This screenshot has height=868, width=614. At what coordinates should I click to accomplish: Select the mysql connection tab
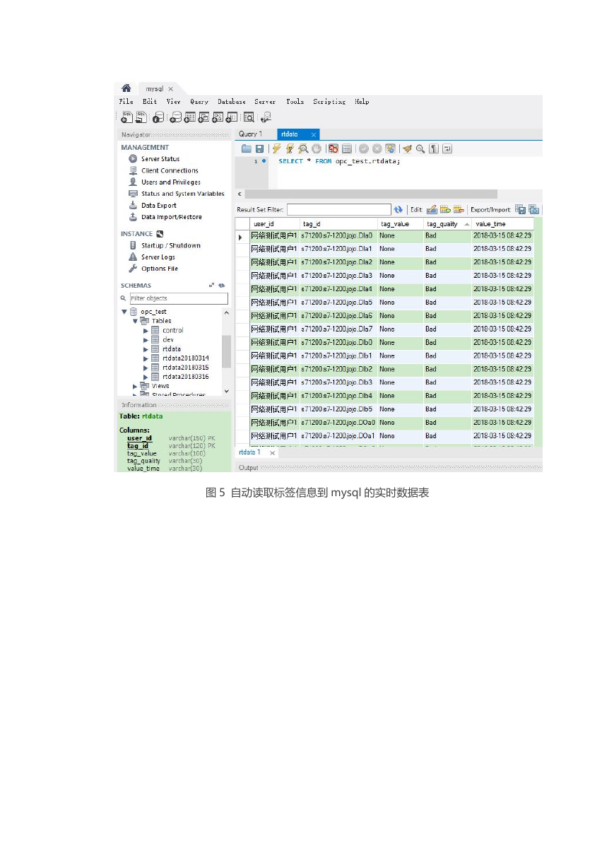click(155, 89)
